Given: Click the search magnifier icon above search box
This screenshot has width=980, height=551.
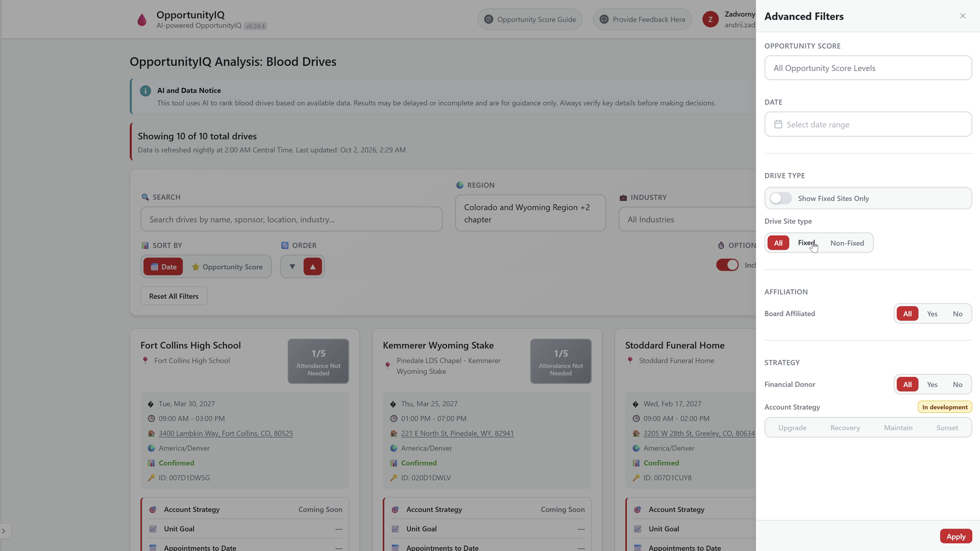Looking at the screenshot, I should [145, 197].
